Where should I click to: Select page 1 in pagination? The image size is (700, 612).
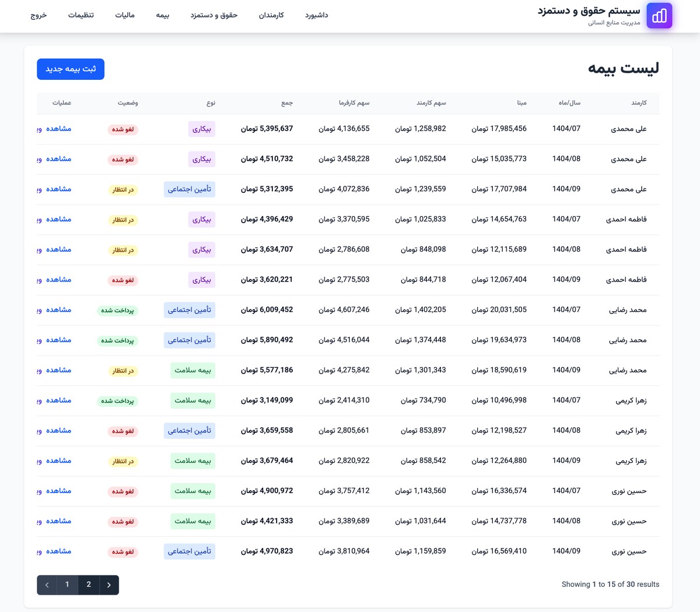(67, 585)
